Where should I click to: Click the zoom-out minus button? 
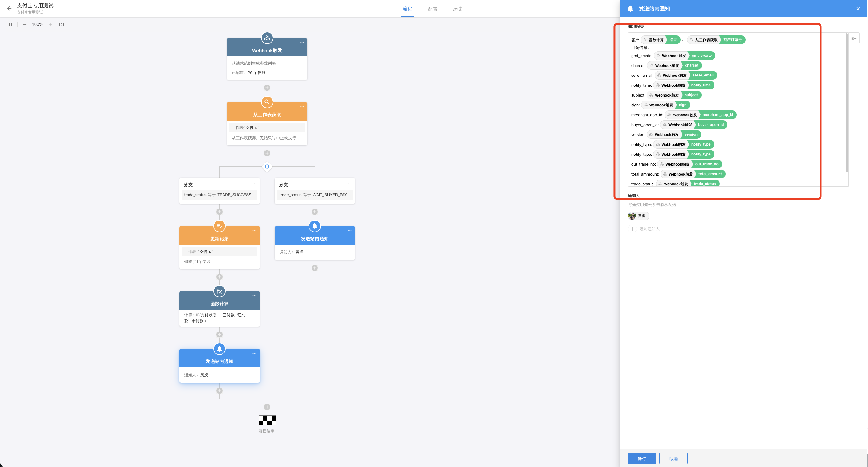tap(25, 24)
